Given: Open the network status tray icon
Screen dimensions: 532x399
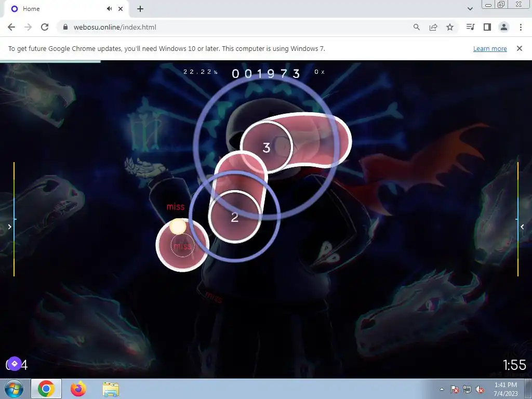Looking at the screenshot, I should click(467, 389).
